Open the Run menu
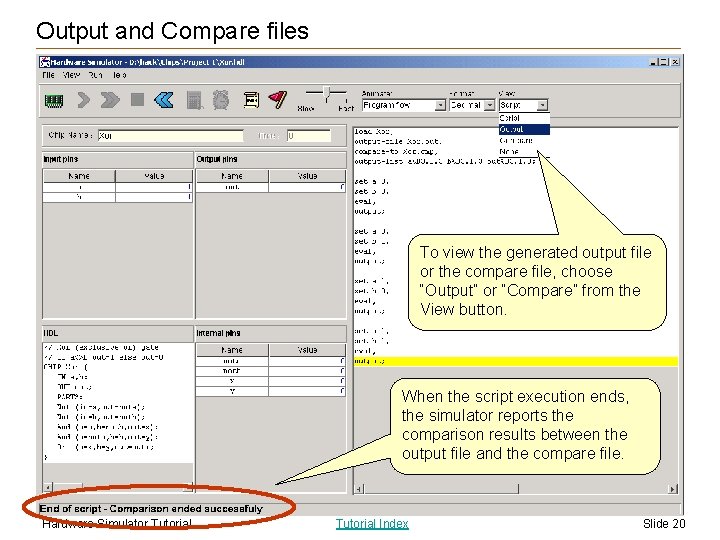The image size is (720, 540). coord(96,75)
